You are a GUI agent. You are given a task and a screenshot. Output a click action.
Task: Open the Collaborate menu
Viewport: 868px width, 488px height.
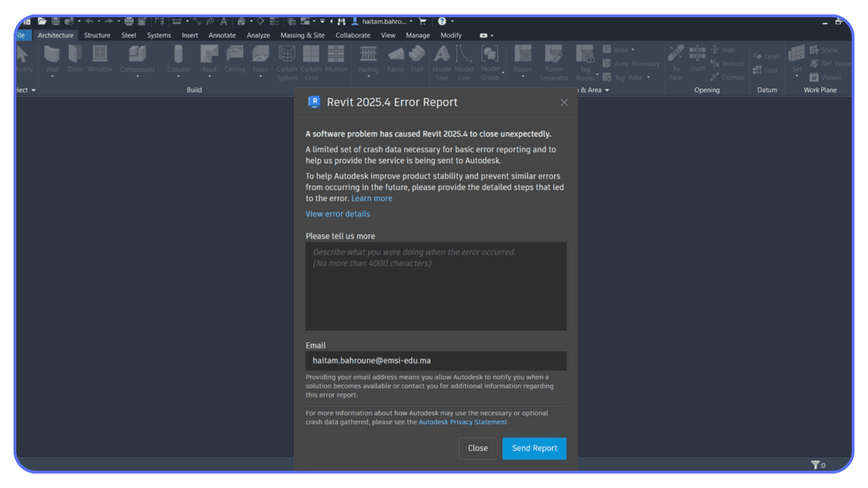[x=352, y=35]
